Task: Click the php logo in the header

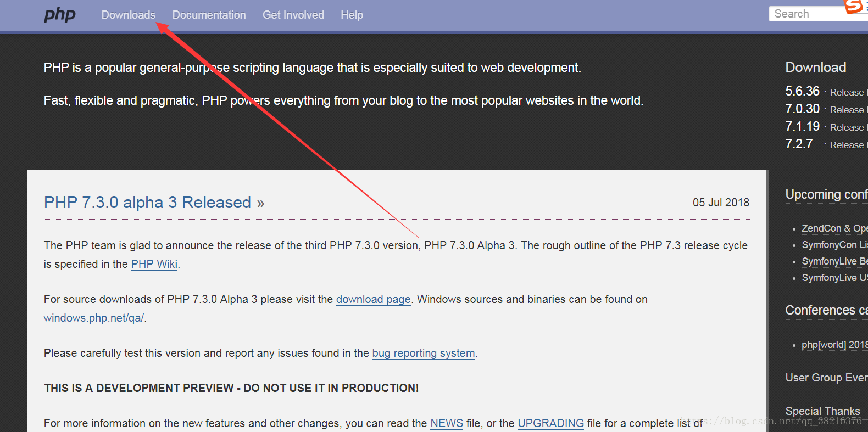Action: pyautogui.click(x=60, y=14)
